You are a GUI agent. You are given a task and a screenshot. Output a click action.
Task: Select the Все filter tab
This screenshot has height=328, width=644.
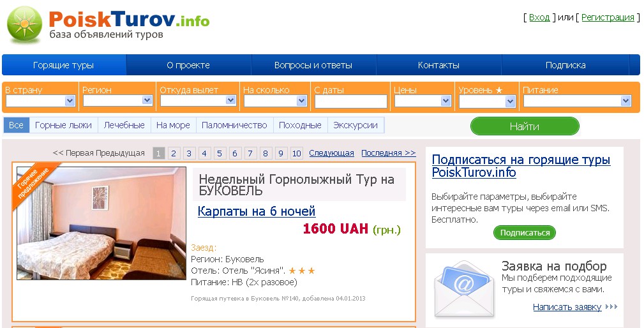coord(17,125)
